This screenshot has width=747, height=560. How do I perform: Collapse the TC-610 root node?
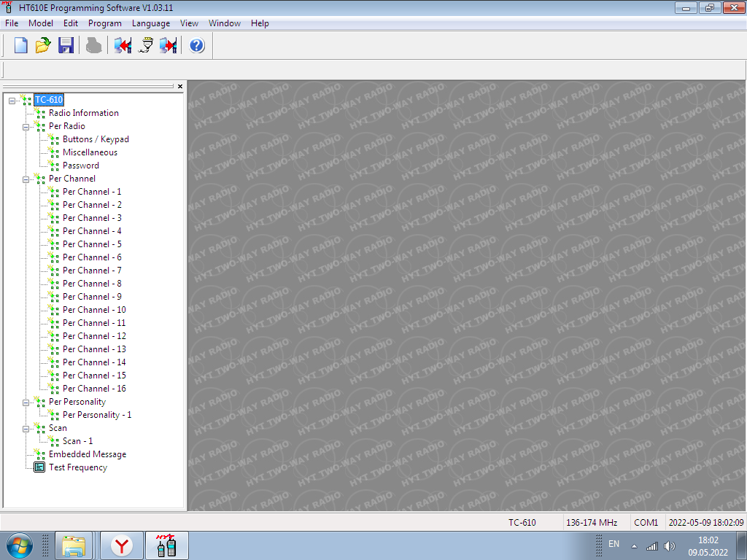coord(12,101)
